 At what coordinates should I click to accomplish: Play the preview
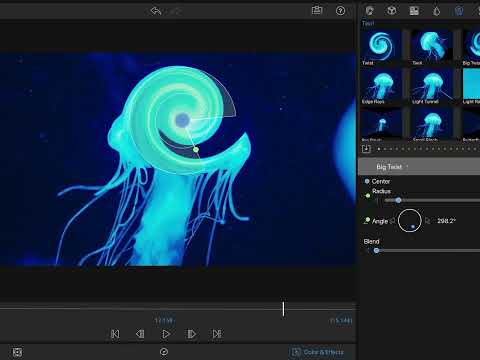[x=166, y=334]
